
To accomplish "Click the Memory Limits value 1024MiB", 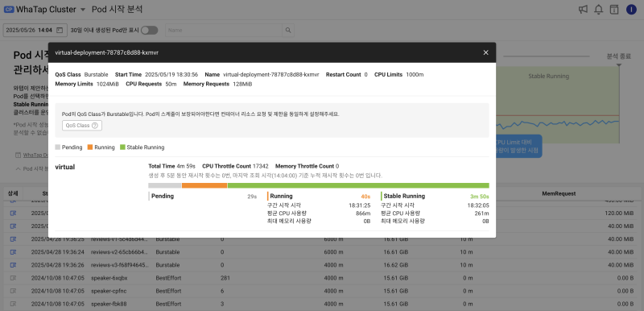I will (108, 85).
